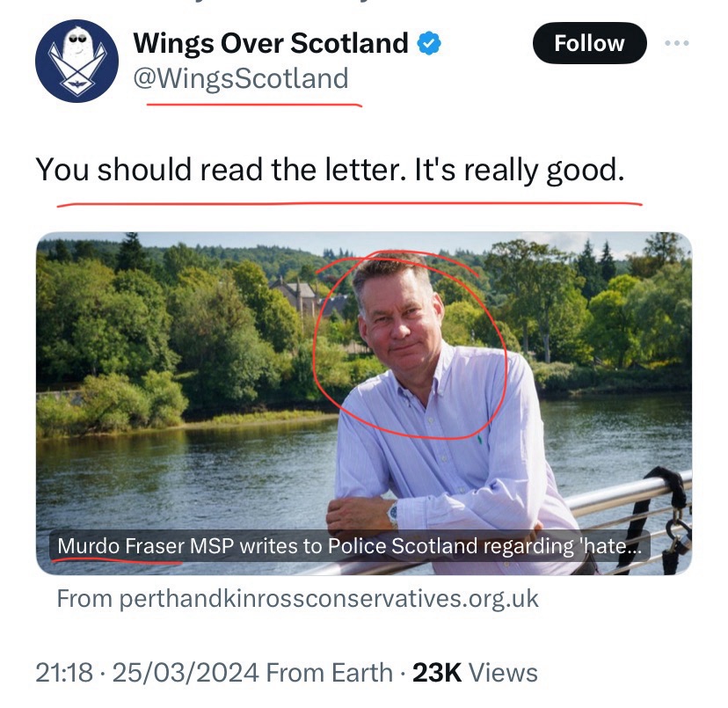The height and width of the screenshot is (708, 728).
Task: Click the metal railing in the card photo
Action: pos(624,497)
